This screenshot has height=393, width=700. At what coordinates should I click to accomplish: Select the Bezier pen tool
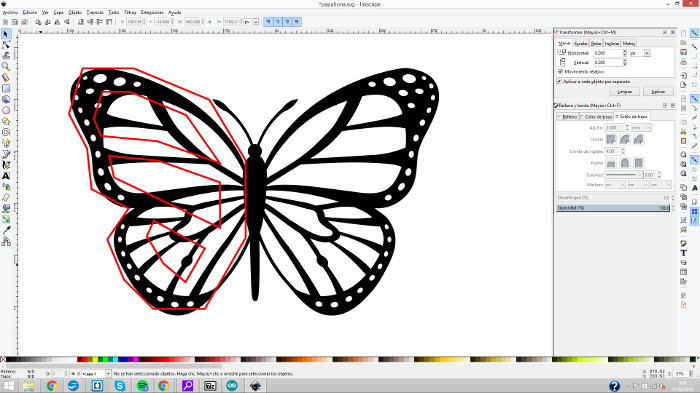6,154
